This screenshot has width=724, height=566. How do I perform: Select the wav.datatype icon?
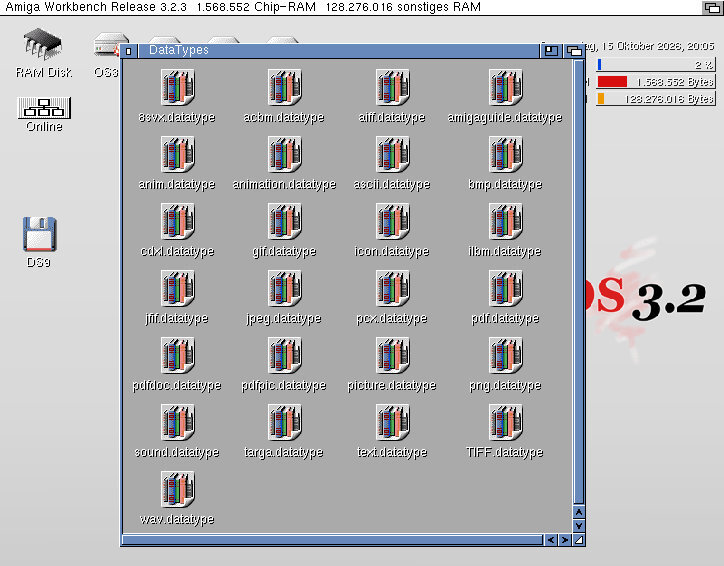[x=178, y=488]
